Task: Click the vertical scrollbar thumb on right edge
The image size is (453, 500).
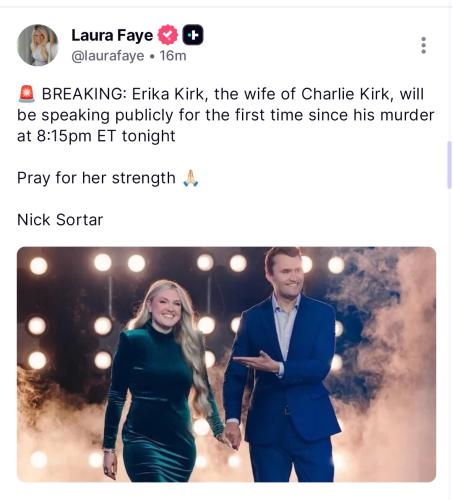Action: pyautogui.click(x=449, y=165)
